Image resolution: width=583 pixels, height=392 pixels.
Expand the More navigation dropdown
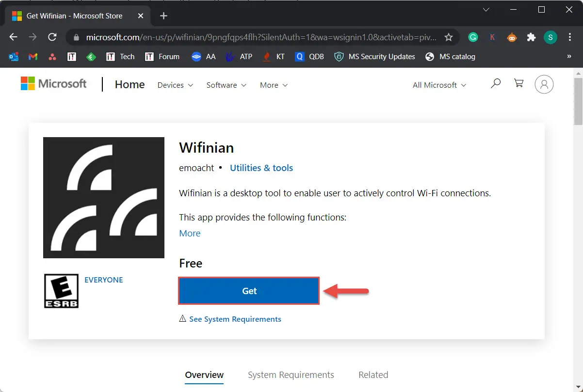(x=274, y=85)
